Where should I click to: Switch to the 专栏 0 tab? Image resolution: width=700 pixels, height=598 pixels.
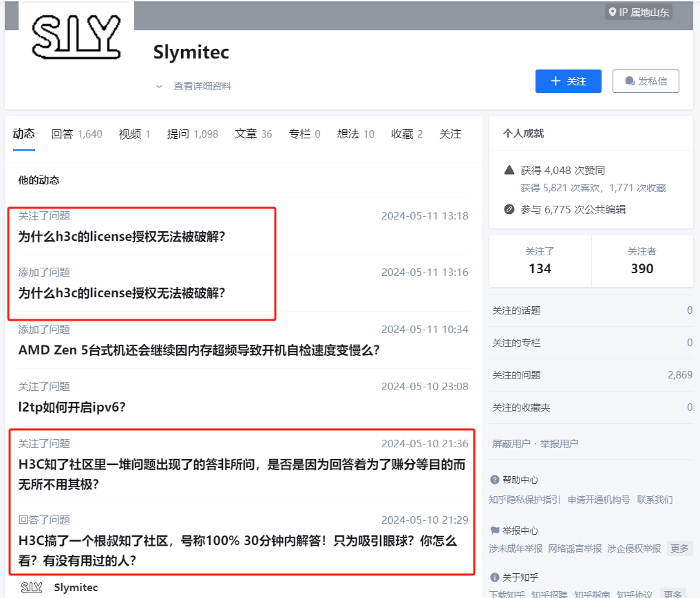click(304, 134)
